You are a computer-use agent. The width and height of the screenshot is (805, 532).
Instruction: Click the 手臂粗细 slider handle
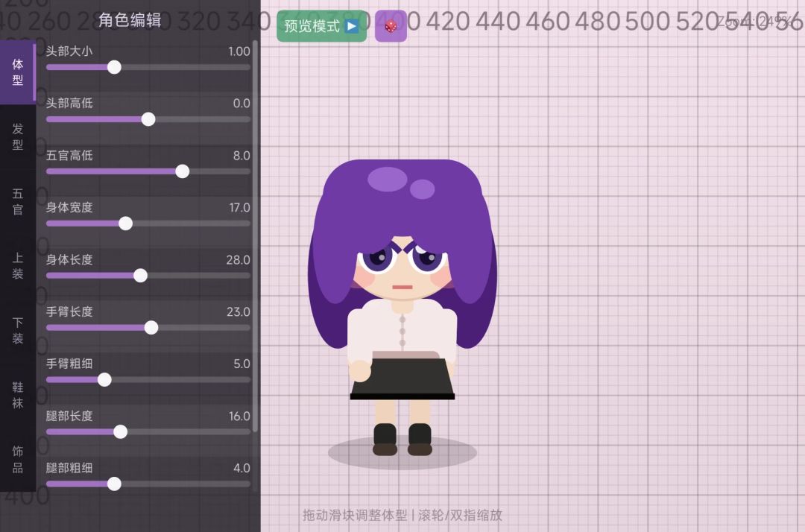point(104,380)
